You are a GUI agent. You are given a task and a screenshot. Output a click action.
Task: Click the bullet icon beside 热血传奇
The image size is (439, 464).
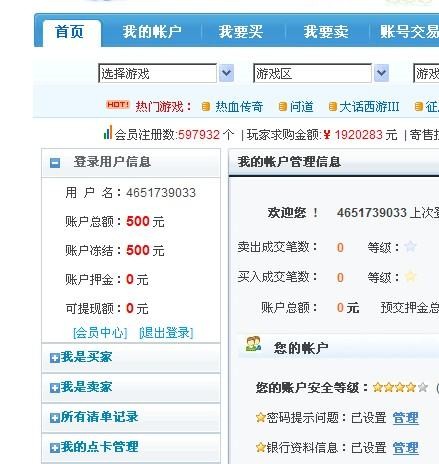click(206, 107)
